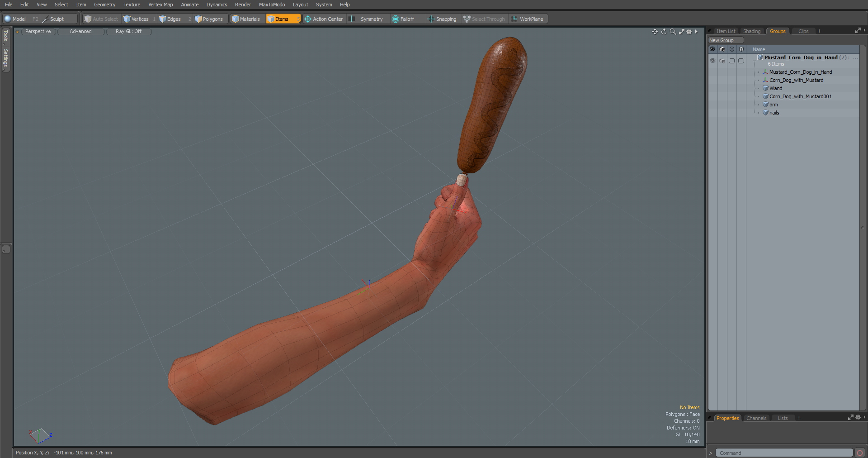Image resolution: width=868 pixels, height=458 pixels.
Task: Click the viewport rotate icon
Action: pyautogui.click(x=664, y=32)
